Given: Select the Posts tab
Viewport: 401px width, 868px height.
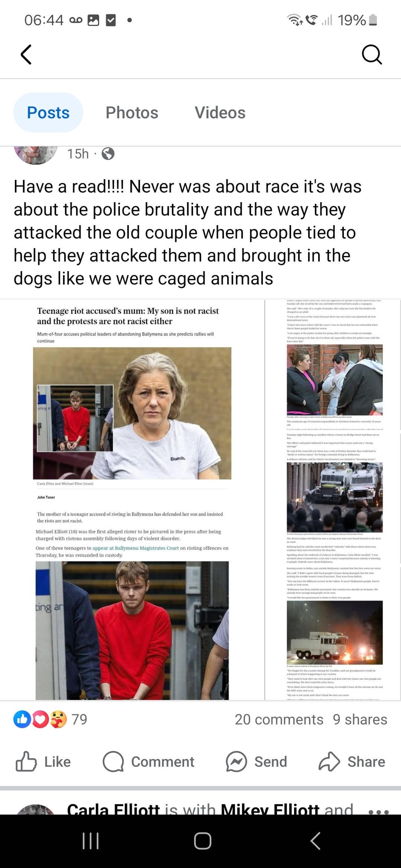Looking at the screenshot, I should tap(48, 112).
